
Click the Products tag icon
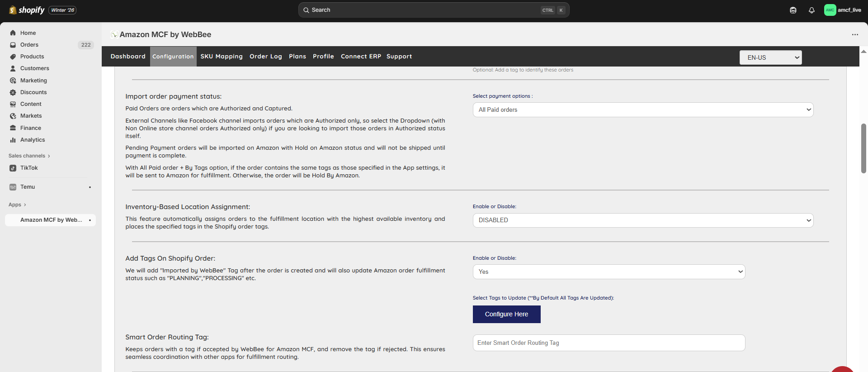coord(13,57)
